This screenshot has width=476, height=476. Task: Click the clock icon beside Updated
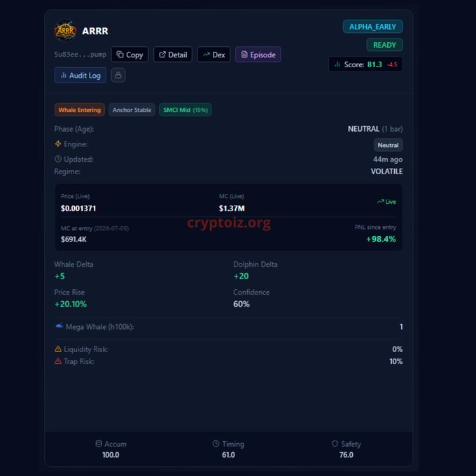click(x=58, y=159)
